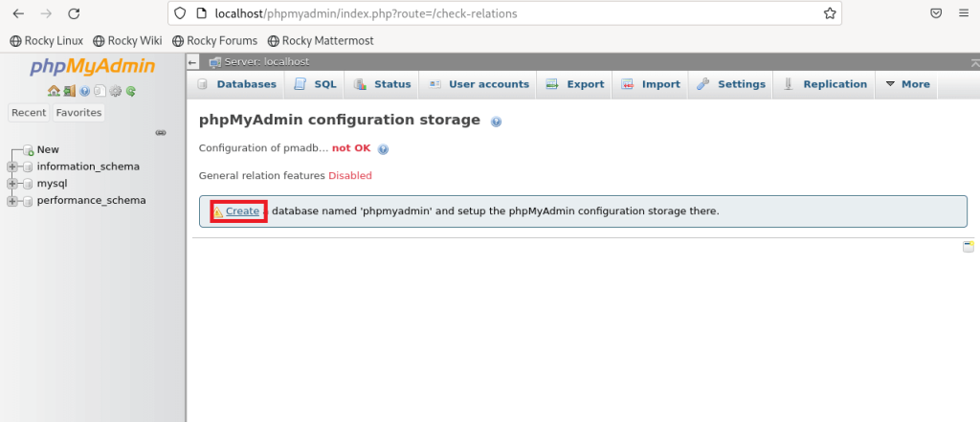Open the SQL tab
The height and width of the screenshot is (422, 980).
(316, 84)
